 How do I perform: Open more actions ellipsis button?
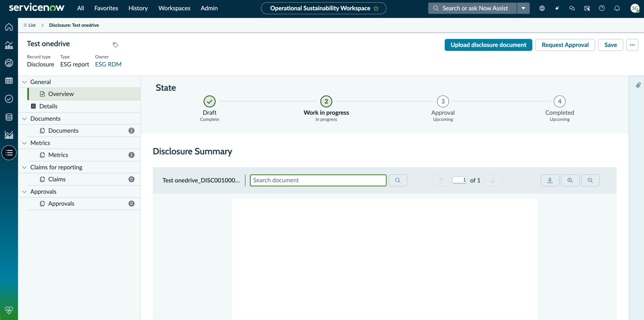click(x=632, y=45)
